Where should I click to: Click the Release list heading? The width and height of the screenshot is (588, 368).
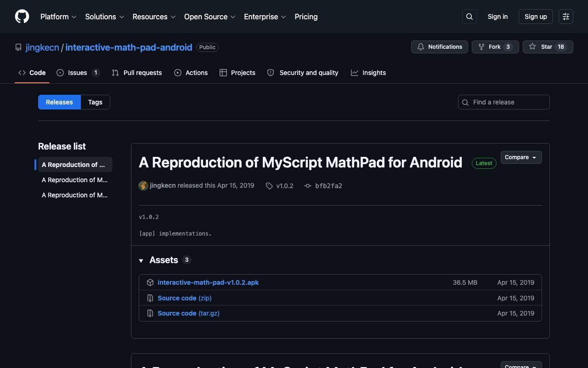coord(62,146)
